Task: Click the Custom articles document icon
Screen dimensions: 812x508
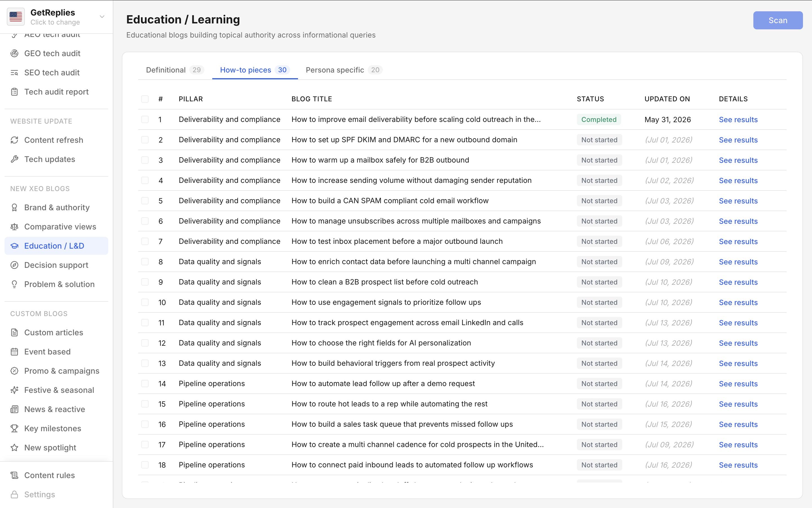Action: (14, 333)
